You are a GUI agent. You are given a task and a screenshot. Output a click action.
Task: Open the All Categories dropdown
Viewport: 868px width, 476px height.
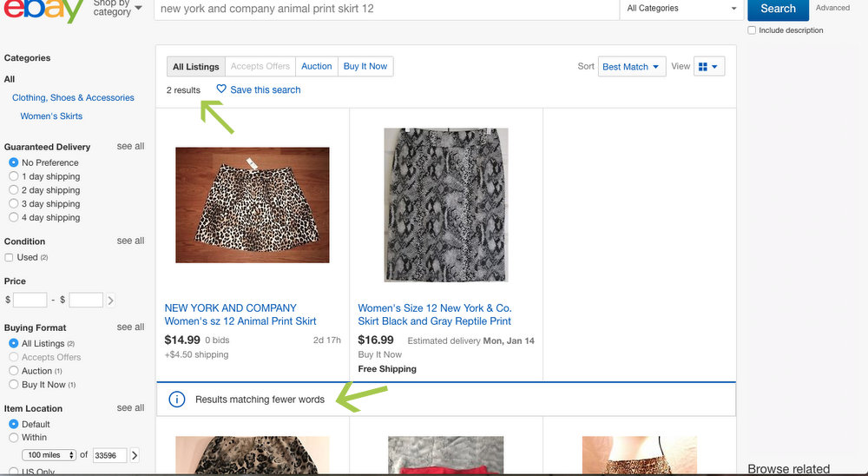tap(681, 9)
